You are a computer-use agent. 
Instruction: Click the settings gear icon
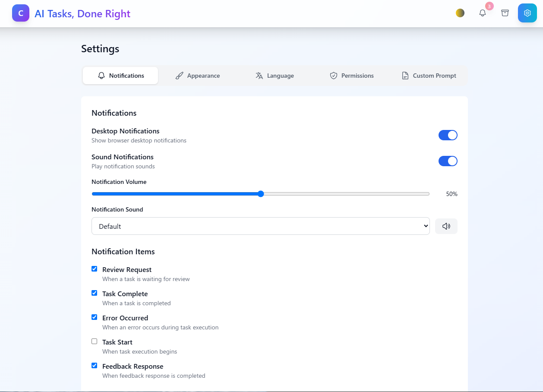click(x=527, y=13)
